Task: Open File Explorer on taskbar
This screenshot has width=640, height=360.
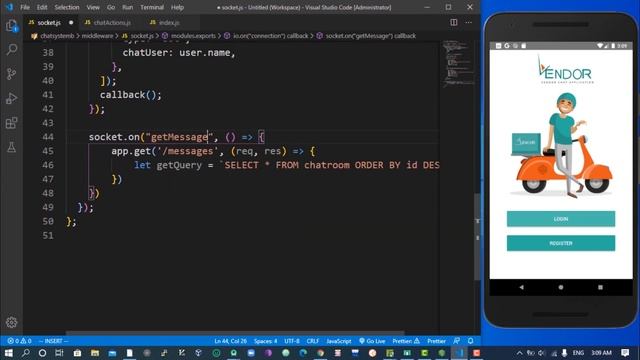Action: [x=95, y=353]
